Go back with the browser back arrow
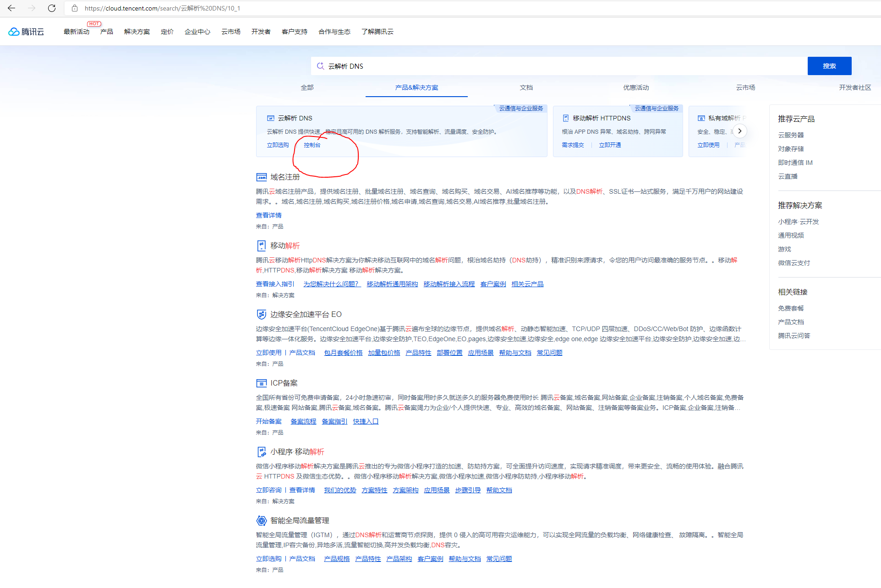The image size is (881, 588). [11, 8]
